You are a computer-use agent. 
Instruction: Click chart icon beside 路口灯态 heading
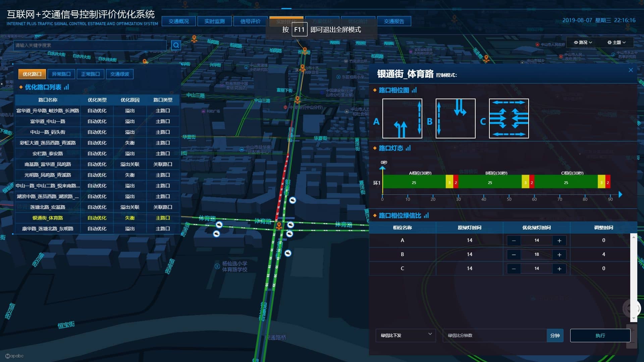coord(408,148)
